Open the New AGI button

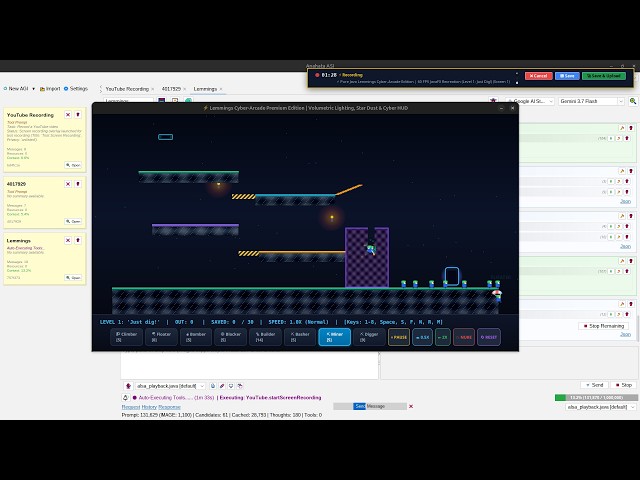pyautogui.click(x=16, y=89)
